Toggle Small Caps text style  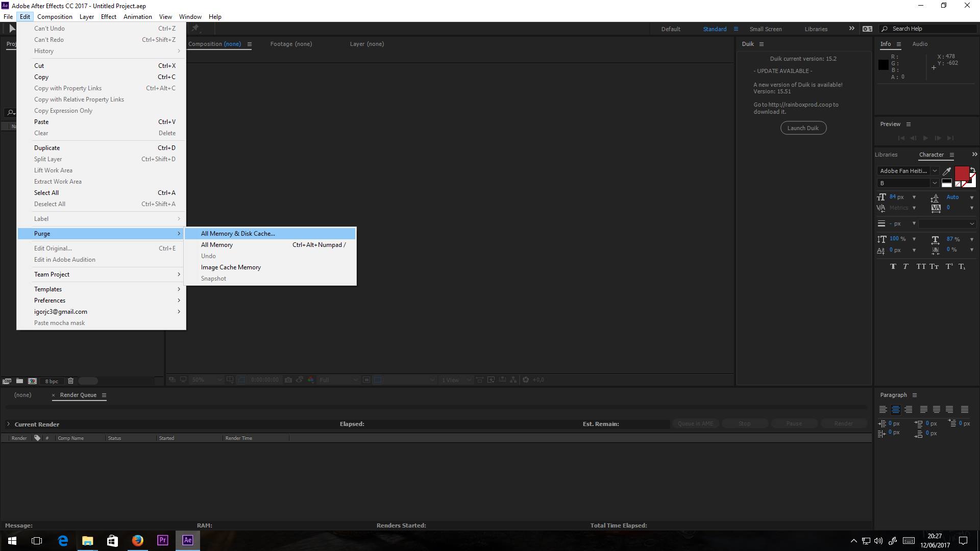tap(934, 266)
